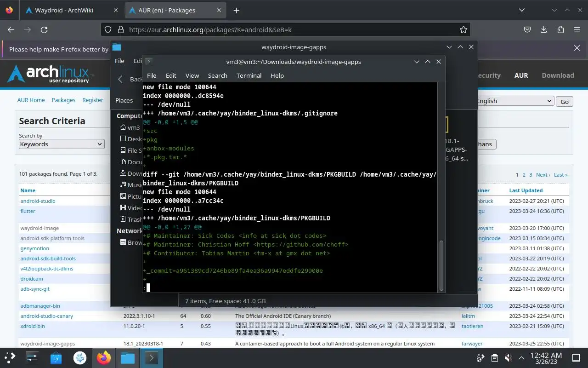This screenshot has width=588, height=368.
Task: Click AUR in the site header
Action: (521, 75)
